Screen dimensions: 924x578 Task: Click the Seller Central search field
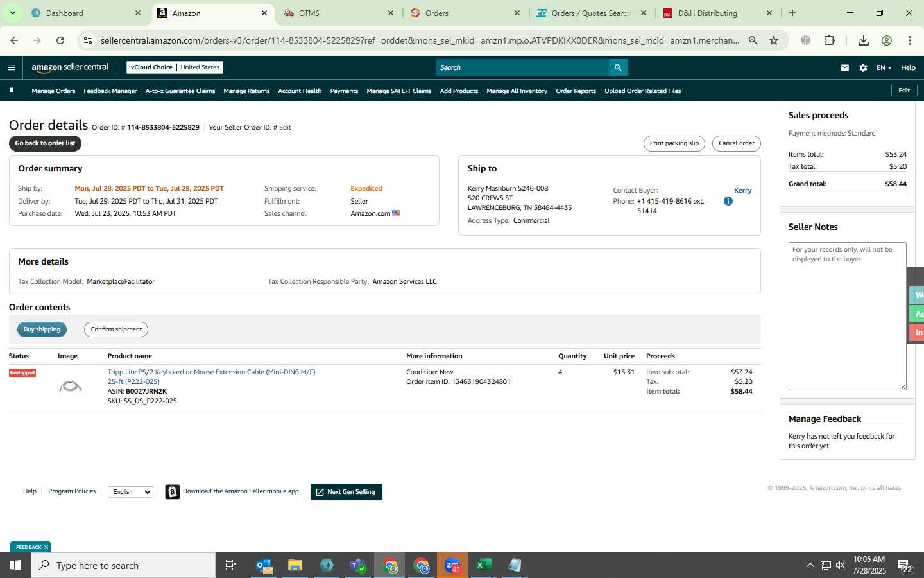(522, 67)
